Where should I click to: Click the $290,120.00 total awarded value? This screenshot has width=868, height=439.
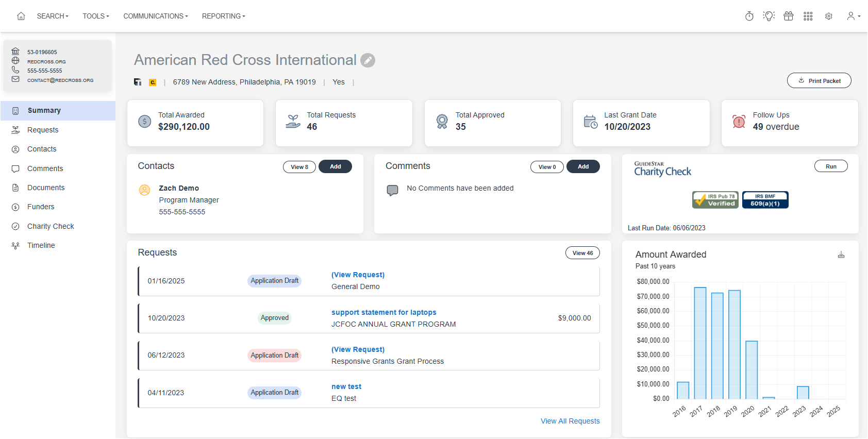coord(184,127)
